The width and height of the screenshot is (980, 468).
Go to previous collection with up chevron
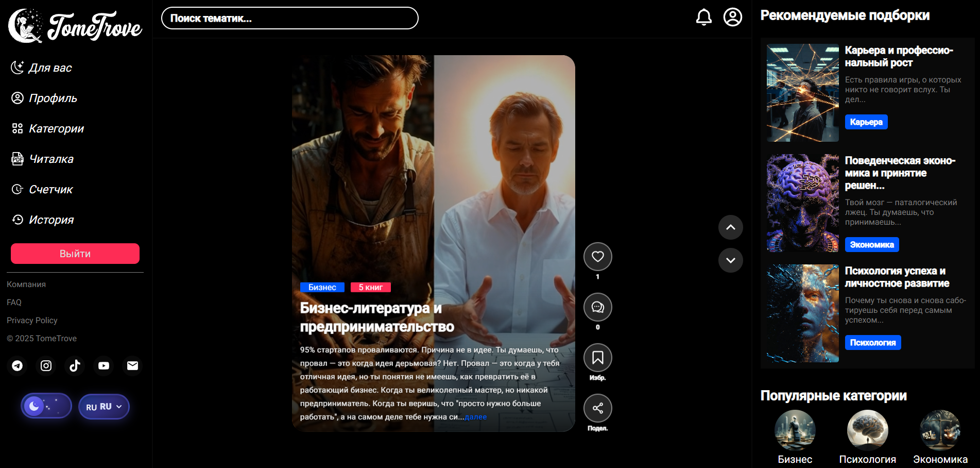730,227
